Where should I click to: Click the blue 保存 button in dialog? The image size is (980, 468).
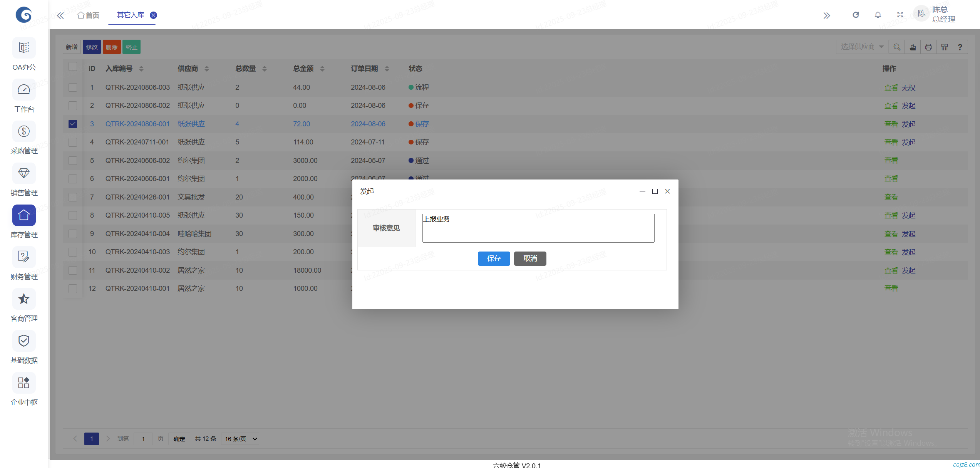(494, 258)
